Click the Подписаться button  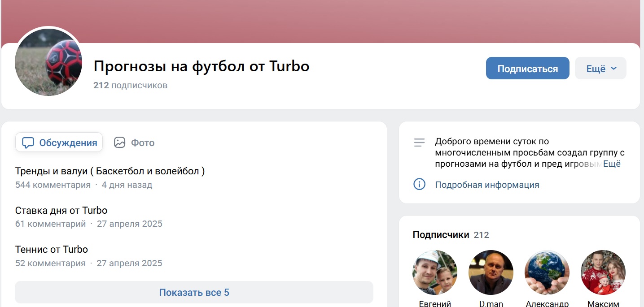click(x=527, y=69)
